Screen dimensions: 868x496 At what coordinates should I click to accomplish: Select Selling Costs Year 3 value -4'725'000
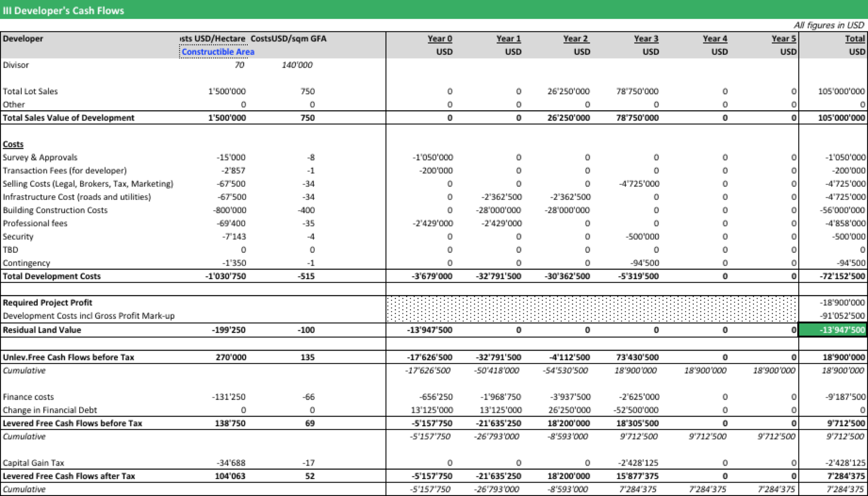(x=639, y=183)
